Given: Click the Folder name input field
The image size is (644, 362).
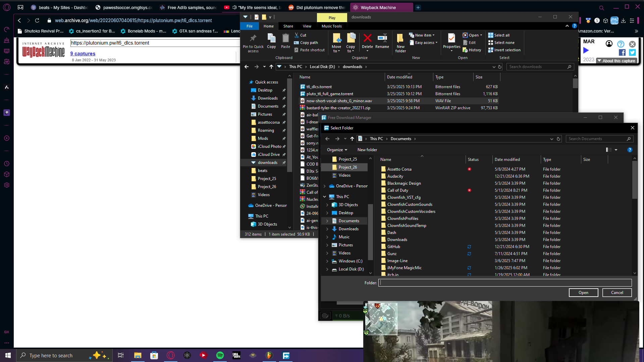Looking at the screenshot, I should tap(505, 283).
